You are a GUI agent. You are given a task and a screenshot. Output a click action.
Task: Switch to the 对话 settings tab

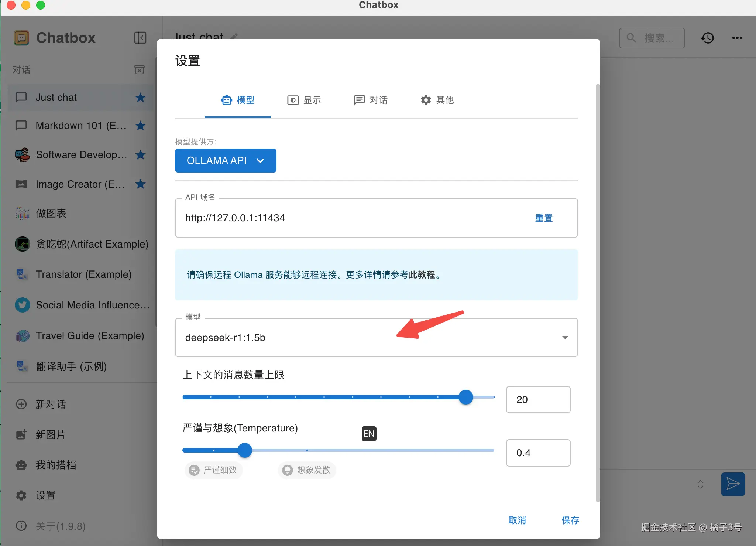click(x=371, y=100)
